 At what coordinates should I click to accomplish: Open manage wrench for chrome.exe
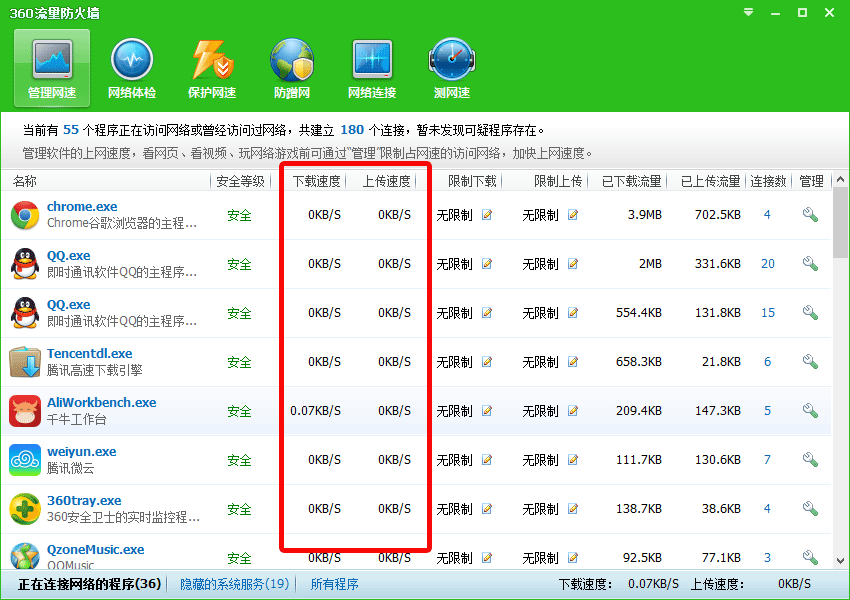[x=810, y=215]
